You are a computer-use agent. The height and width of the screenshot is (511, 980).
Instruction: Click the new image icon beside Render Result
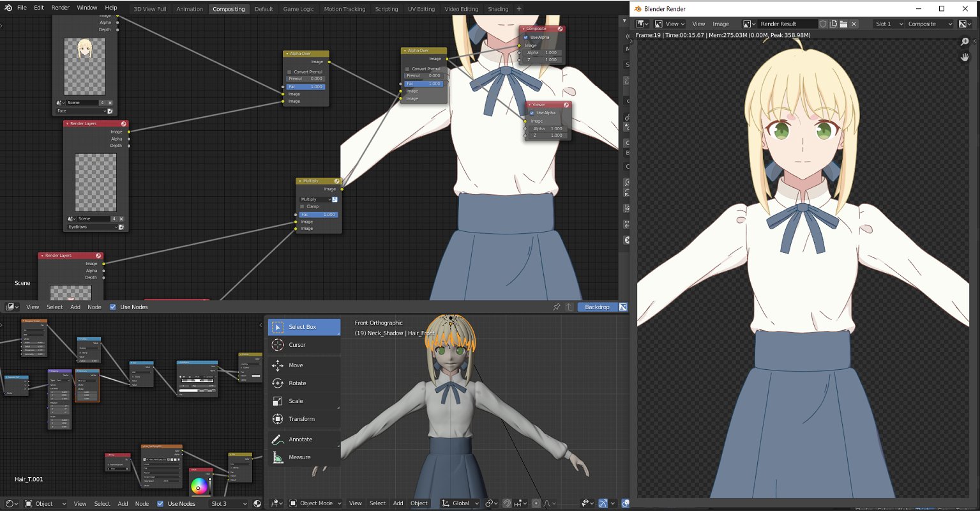coord(833,24)
